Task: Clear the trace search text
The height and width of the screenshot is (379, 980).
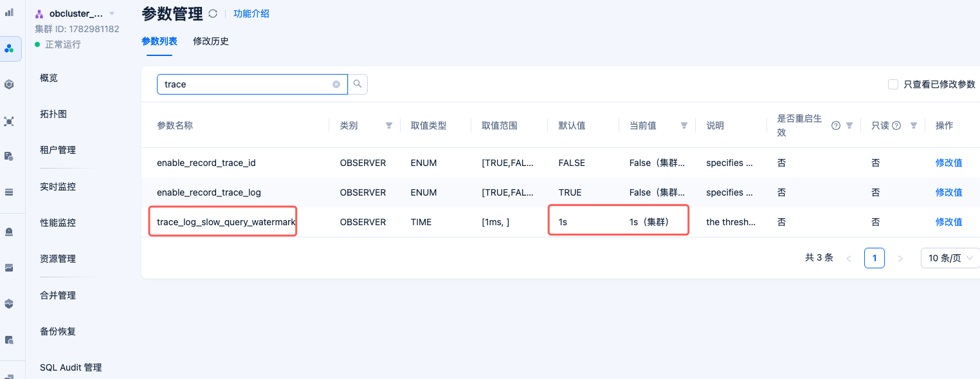Action: click(x=336, y=84)
